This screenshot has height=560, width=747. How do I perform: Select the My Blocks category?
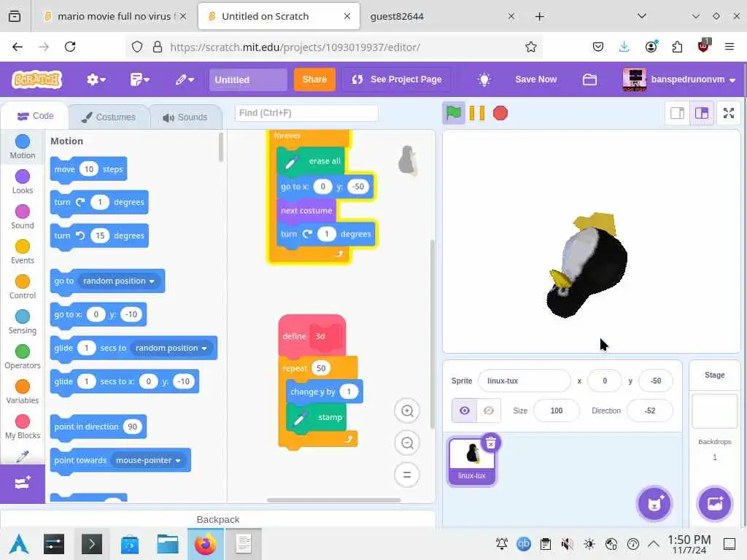click(x=23, y=427)
